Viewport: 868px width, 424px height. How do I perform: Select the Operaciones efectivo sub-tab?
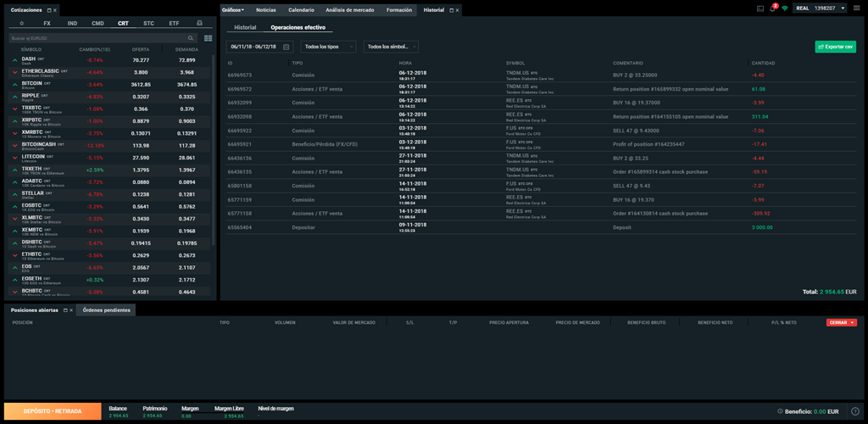298,27
